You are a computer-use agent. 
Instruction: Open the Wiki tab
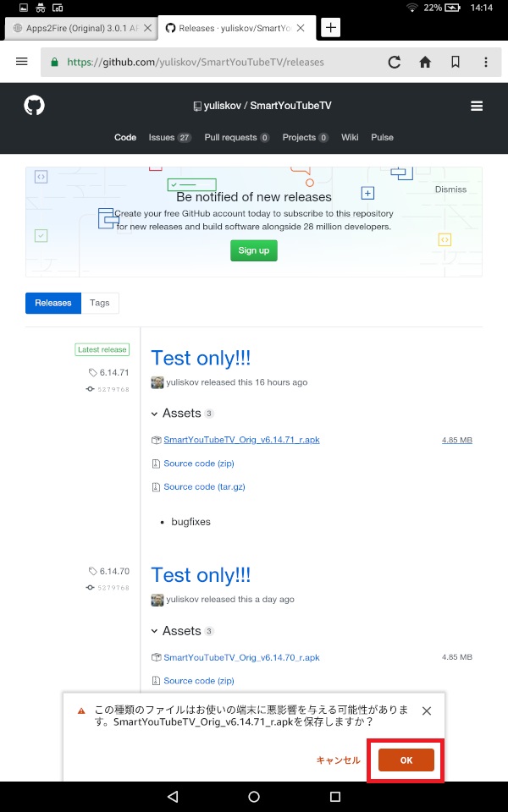pos(350,137)
